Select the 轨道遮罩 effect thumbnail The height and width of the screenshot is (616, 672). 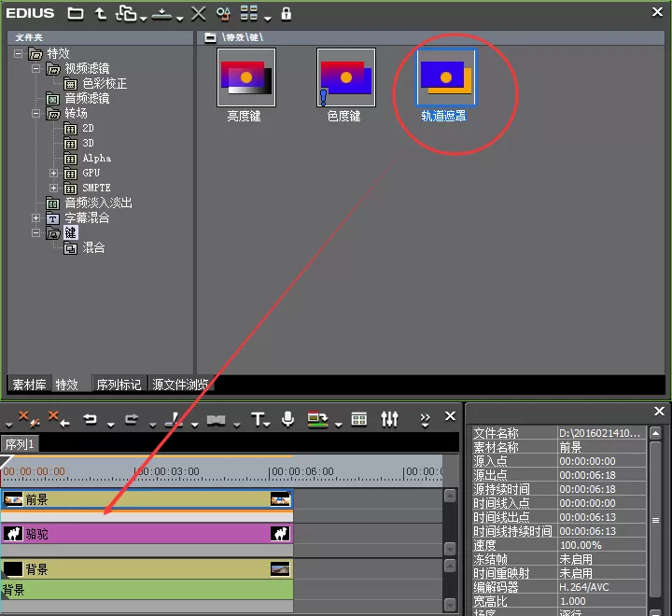(x=446, y=77)
